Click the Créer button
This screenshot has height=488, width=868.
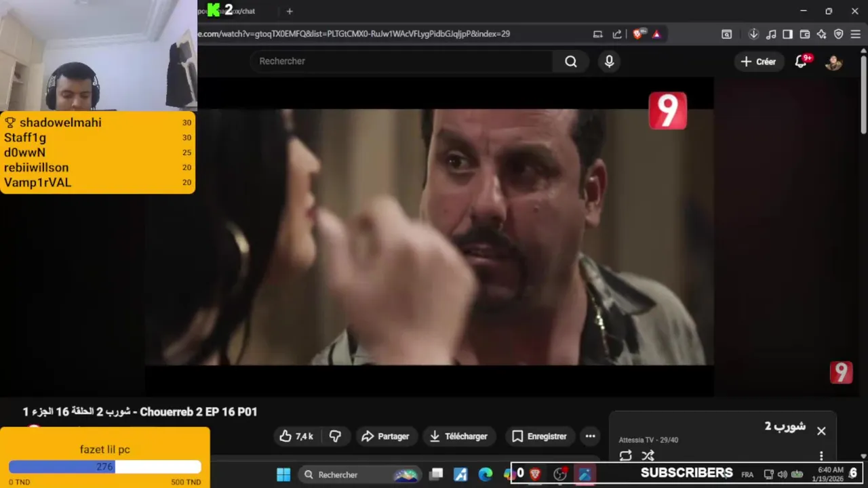tap(758, 62)
